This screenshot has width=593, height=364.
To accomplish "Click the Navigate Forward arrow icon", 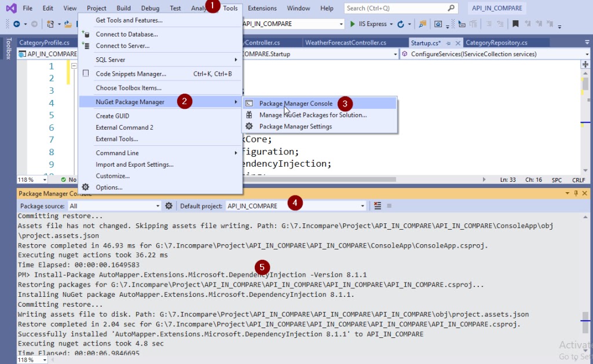I will (x=34, y=24).
